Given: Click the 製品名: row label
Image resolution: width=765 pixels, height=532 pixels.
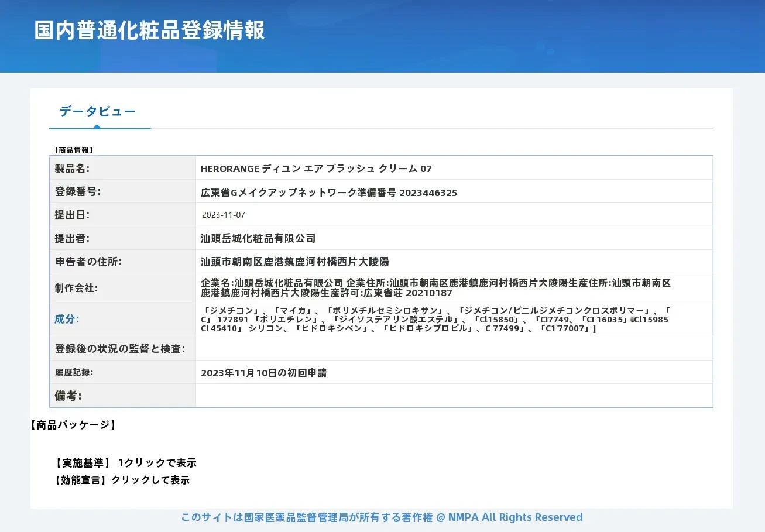Looking at the screenshot, I should [x=72, y=169].
